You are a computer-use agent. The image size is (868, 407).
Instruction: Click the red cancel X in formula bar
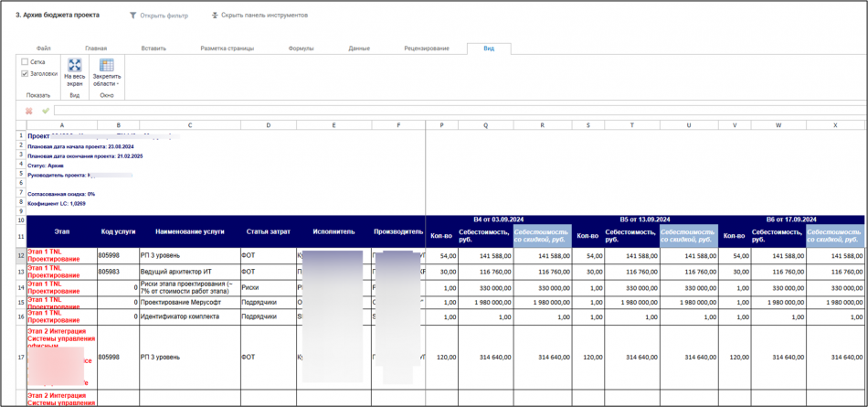coord(28,111)
